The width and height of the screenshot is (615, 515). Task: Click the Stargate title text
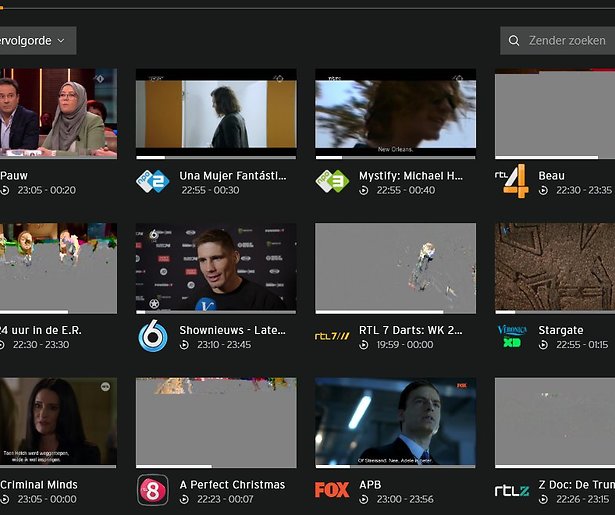pyautogui.click(x=561, y=330)
